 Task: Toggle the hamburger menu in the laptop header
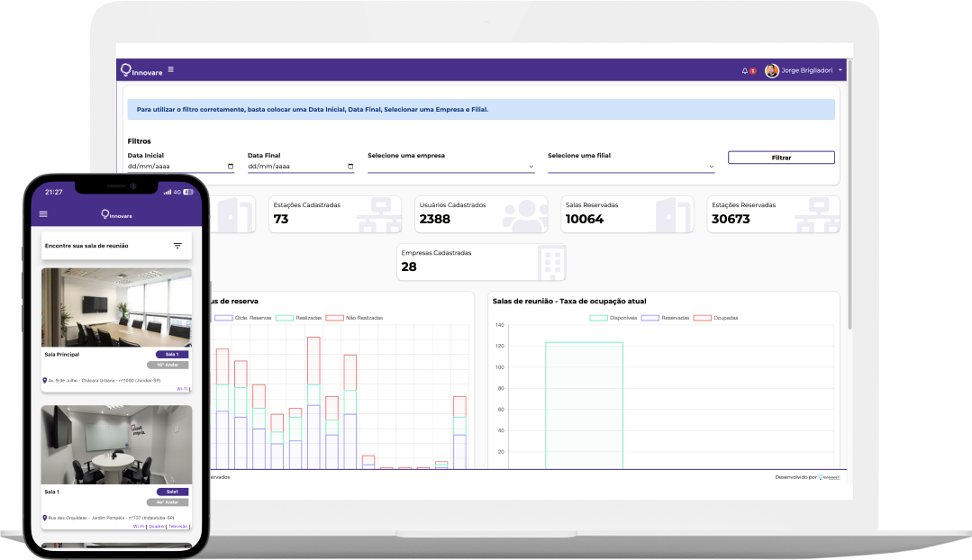[x=170, y=69]
